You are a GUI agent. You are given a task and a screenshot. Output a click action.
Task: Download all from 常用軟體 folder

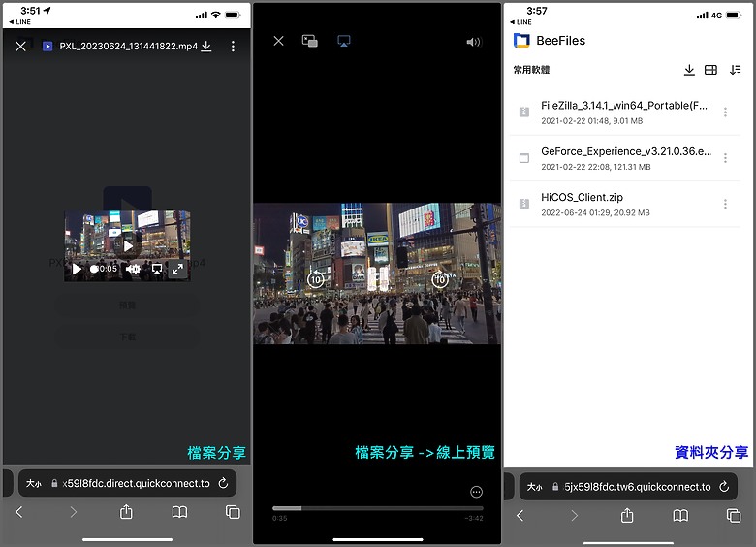point(689,70)
